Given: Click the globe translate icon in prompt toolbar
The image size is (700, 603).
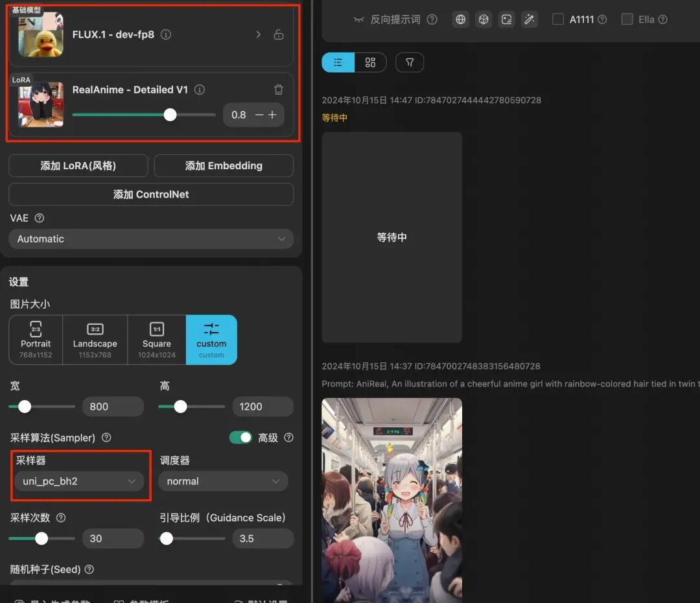Looking at the screenshot, I should coord(461,19).
